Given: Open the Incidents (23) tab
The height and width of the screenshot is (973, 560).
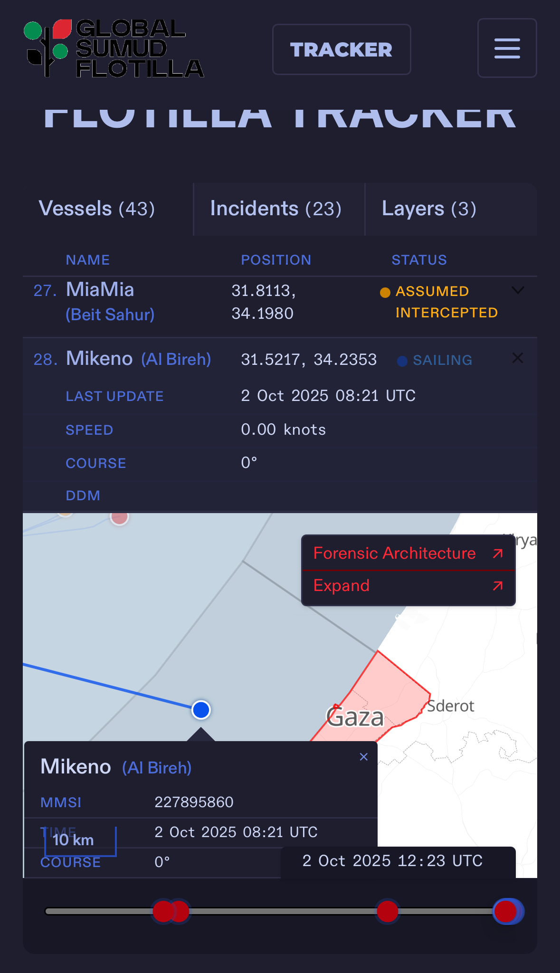Looking at the screenshot, I should 276,209.
